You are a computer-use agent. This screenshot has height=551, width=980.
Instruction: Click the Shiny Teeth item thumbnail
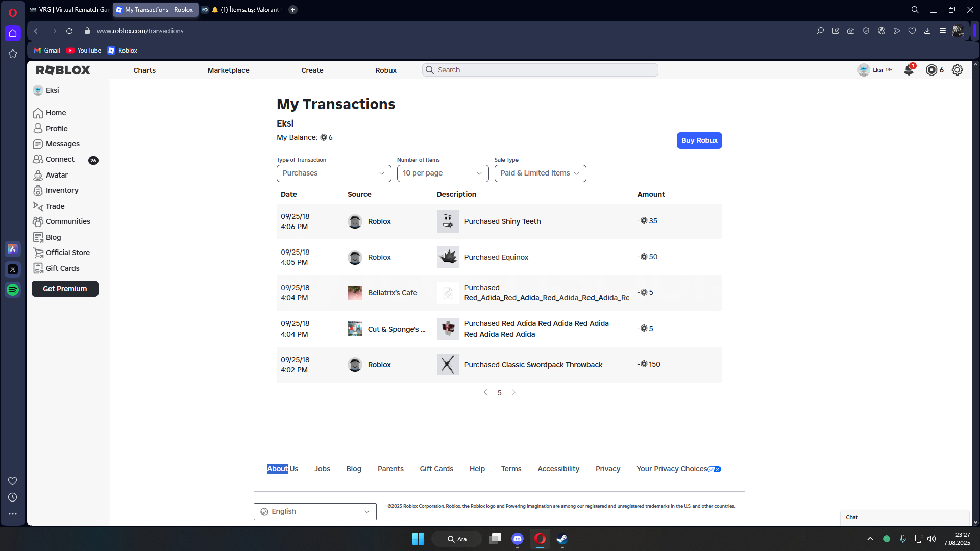pos(448,221)
